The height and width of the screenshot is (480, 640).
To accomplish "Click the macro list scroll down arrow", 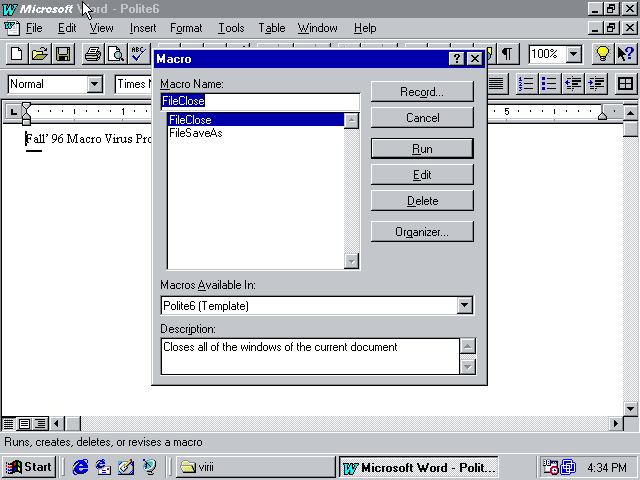I will (351, 261).
